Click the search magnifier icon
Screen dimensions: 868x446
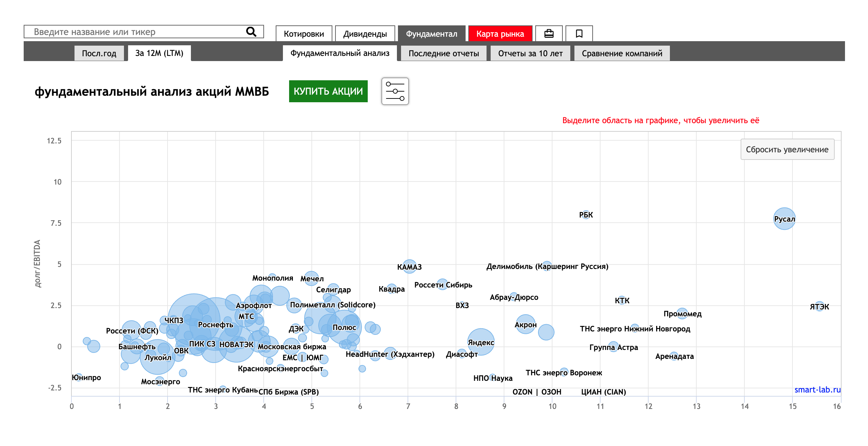(x=251, y=32)
